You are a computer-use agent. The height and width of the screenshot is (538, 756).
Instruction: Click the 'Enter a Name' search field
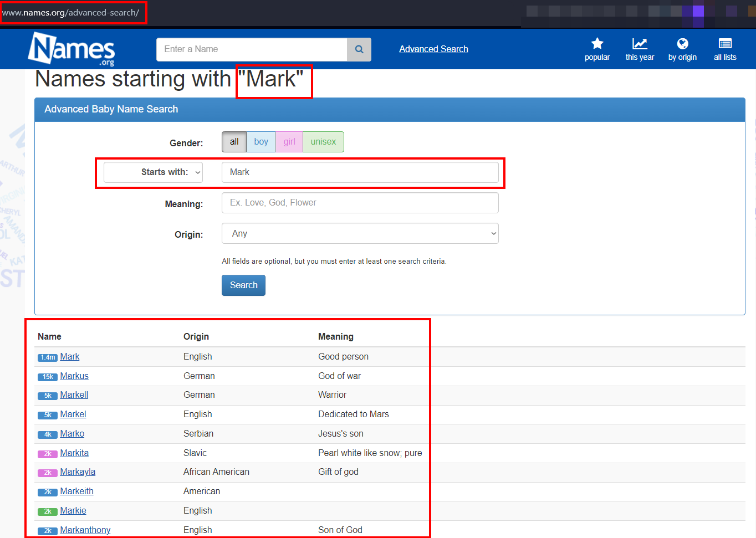tap(252, 49)
